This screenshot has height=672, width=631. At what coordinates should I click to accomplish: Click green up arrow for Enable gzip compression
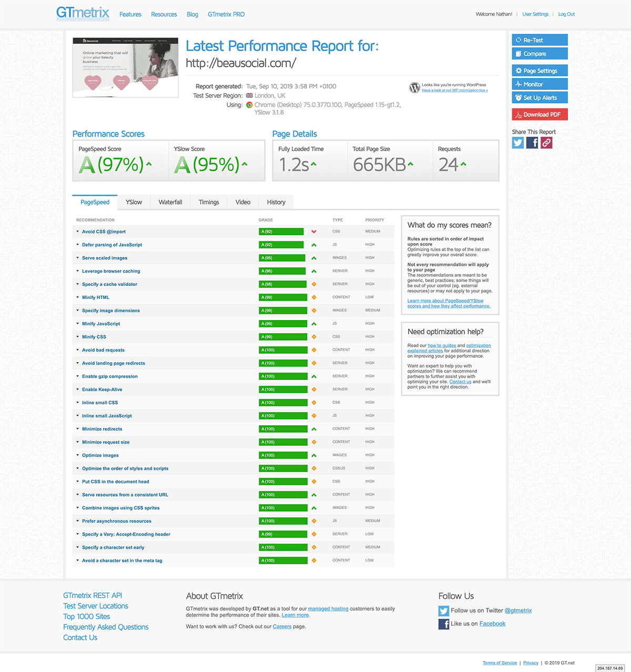pyautogui.click(x=314, y=376)
